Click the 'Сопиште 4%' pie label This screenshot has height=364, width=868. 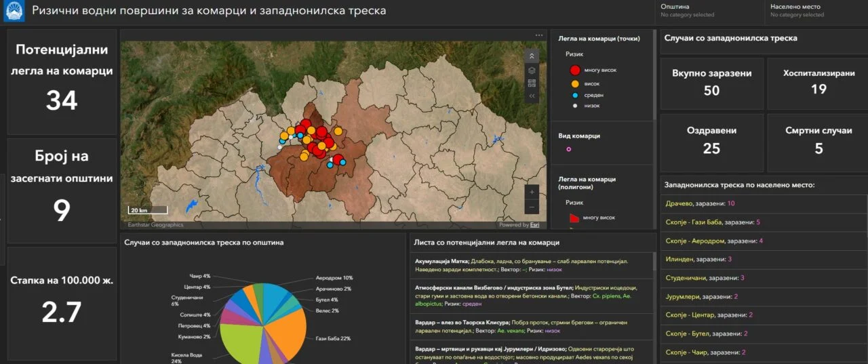pyautogui.click(x=195, y=315)
